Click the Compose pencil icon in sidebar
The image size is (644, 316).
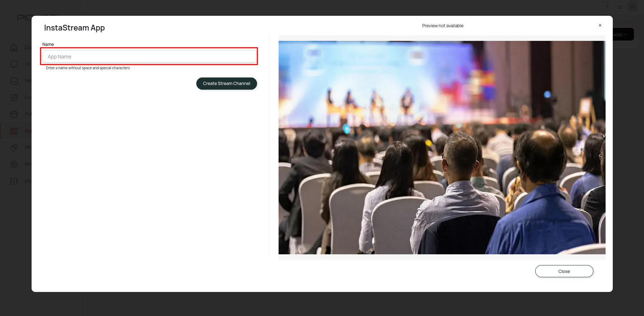point(14,98)
